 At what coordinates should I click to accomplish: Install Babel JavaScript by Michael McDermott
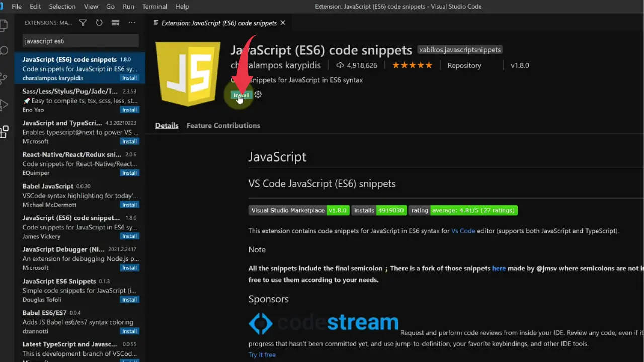129,205
